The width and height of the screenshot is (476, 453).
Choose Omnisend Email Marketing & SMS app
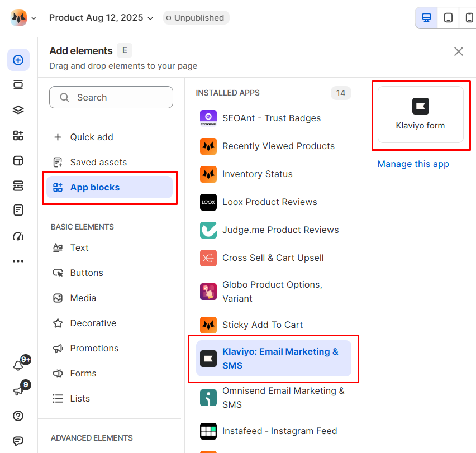[274, 398]
